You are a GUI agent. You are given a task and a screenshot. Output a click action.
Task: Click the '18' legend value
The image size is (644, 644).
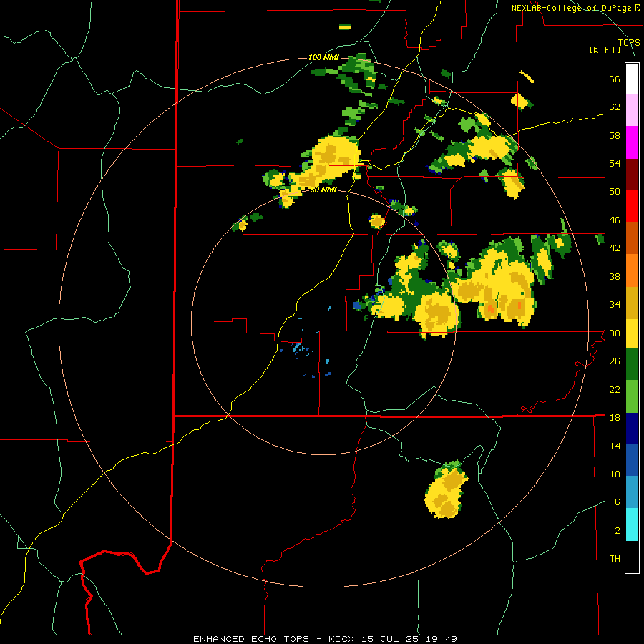coord(615,418)
